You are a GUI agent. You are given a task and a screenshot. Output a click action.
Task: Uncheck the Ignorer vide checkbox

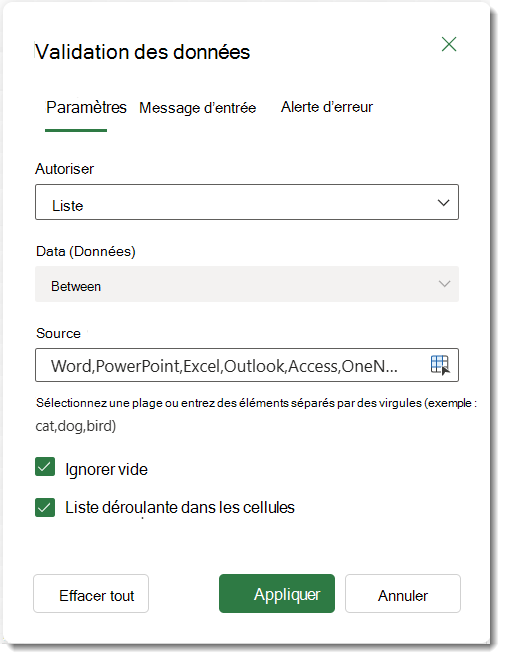pos(45,467)
